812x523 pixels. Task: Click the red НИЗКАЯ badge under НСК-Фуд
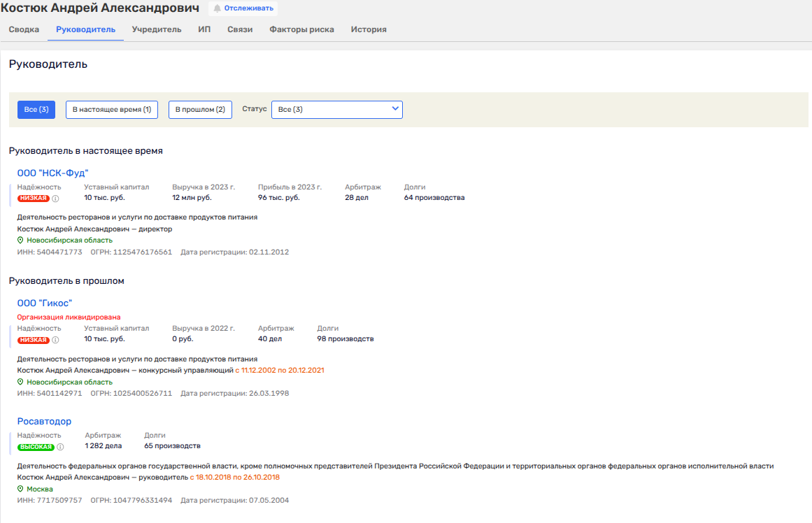point(34,199)
